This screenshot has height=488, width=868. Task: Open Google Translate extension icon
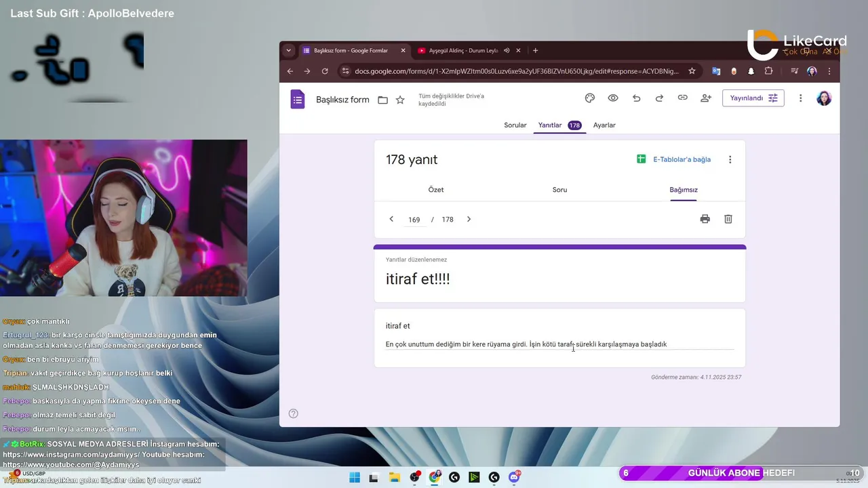tap(716, 71)
